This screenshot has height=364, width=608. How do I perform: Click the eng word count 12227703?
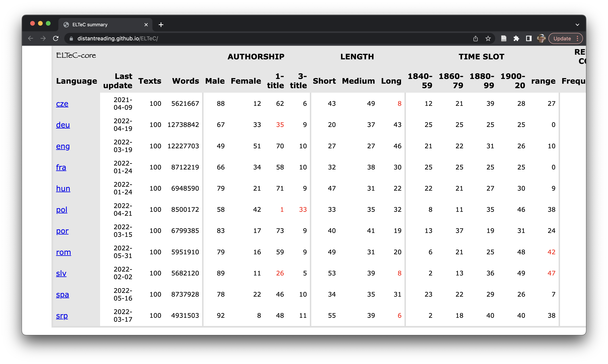[x=183, y=146]
